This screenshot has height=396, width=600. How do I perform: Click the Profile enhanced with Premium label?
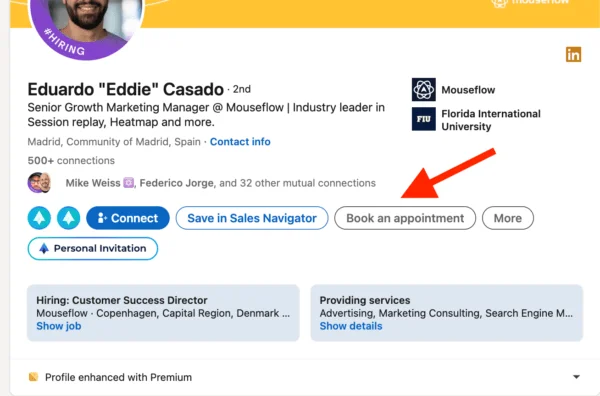pos(119,377)
